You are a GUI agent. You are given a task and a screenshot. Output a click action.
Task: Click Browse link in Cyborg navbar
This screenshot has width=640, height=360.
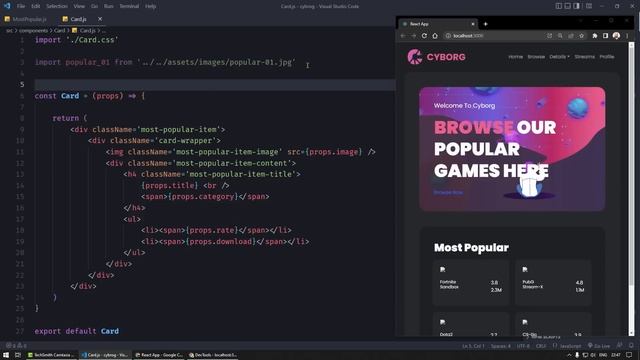(536, 57)
